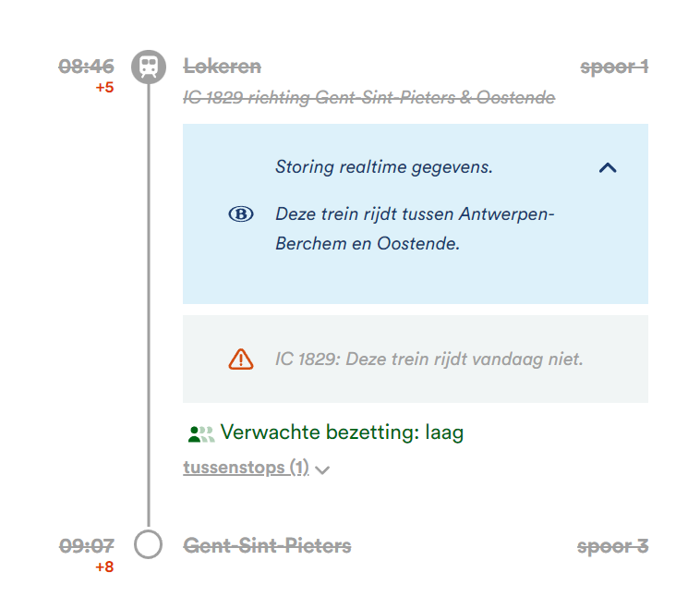Screen dimensions: 700x609
Task: Collapse the Storing realtime gegevens notice
Action: pyautogui.click(x=607, y=168)
